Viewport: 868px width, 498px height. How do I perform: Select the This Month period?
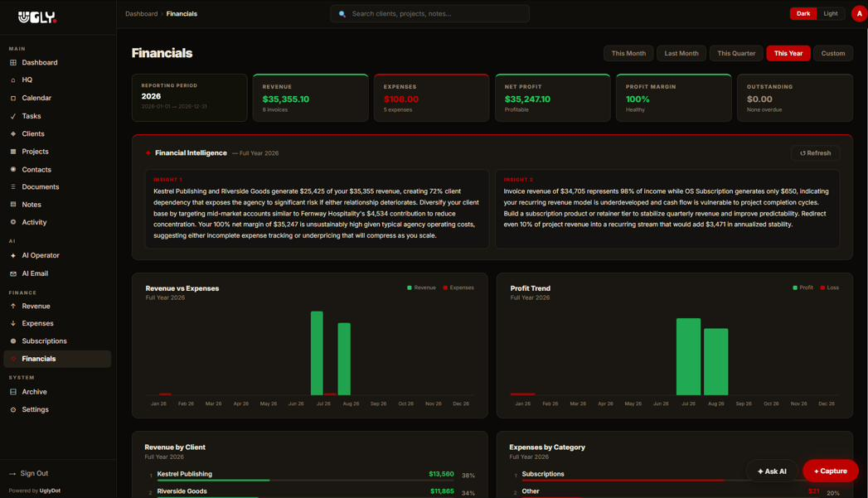[x=628, y=53]
